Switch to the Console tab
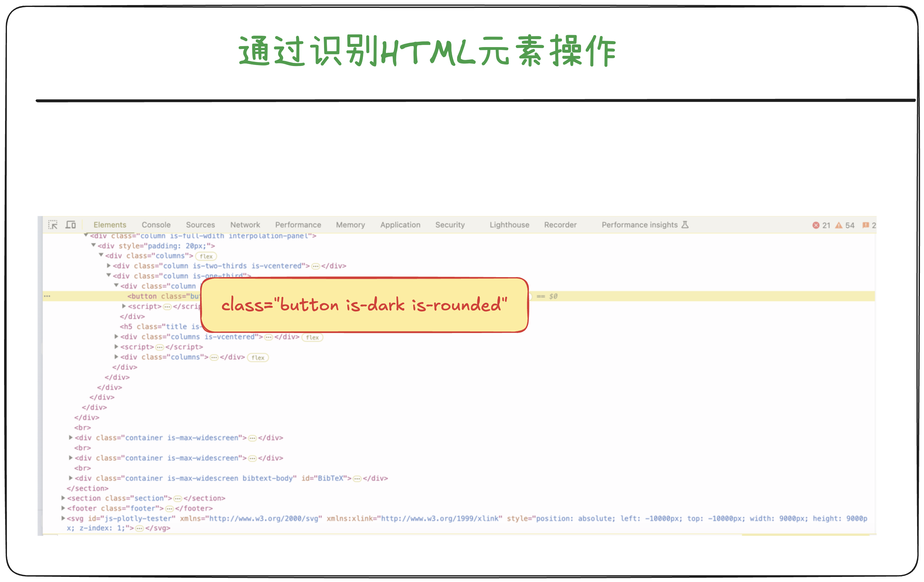Screen dimensions: 924x582 (156, 225)
